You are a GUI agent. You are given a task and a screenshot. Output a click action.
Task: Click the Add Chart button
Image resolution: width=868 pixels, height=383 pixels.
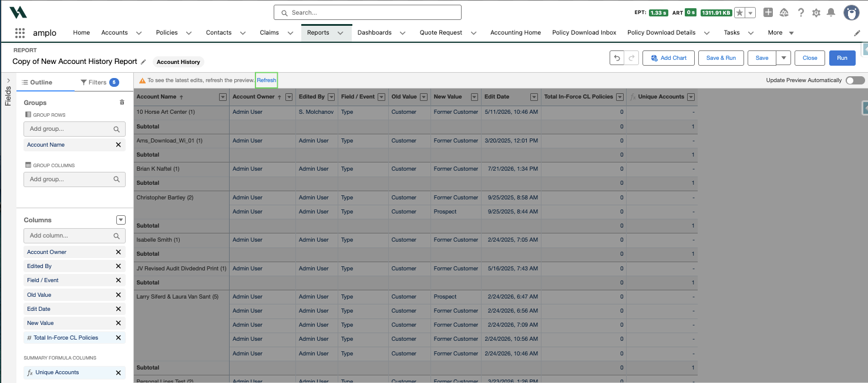pyautogui.click(x=668, y=58)
